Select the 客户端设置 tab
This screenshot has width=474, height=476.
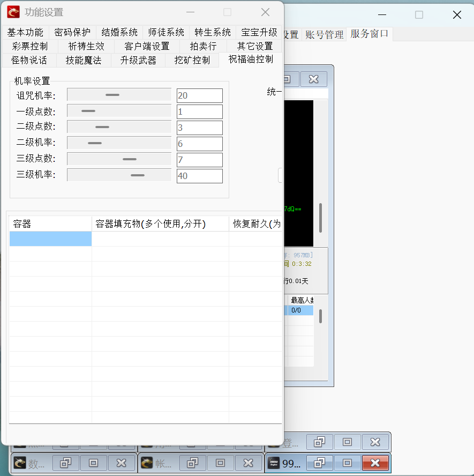pyautogui.click(x=147, y=47)
